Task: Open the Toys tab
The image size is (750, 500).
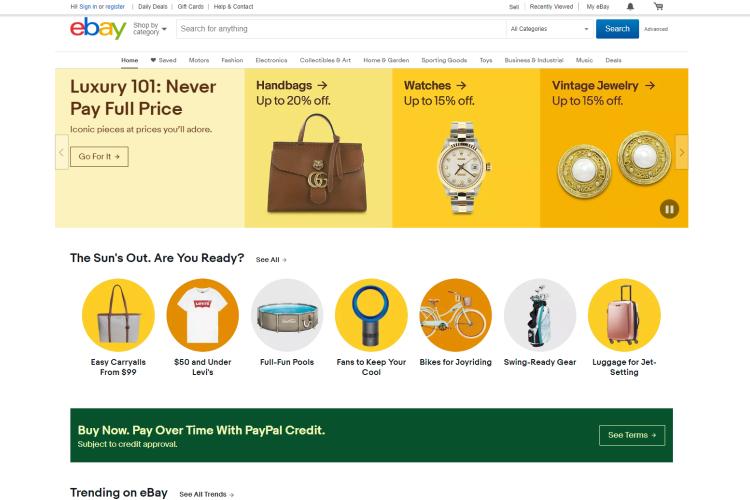Action: coord(486,60)
